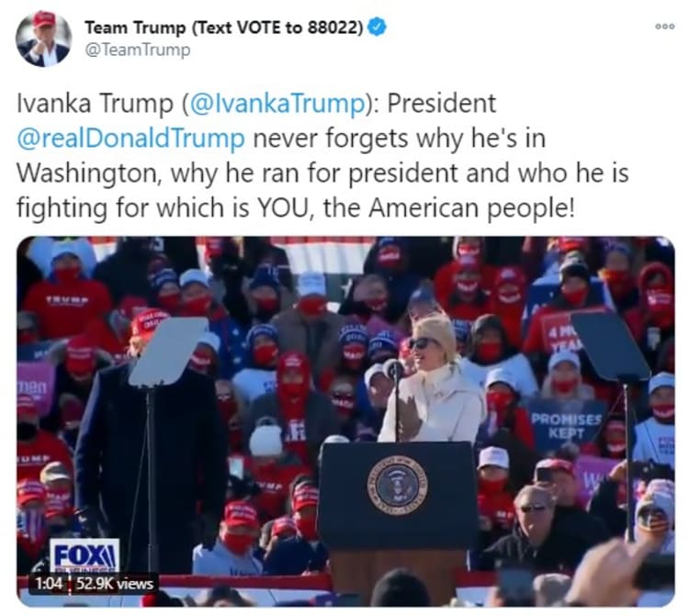Click the speaker in the white coat

click(433, 382)
